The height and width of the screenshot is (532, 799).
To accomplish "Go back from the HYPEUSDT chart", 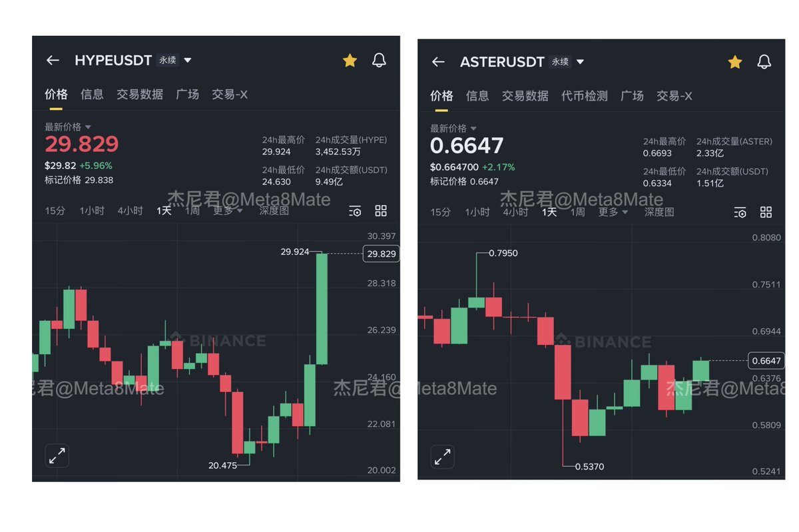I will tap(53, 61).
